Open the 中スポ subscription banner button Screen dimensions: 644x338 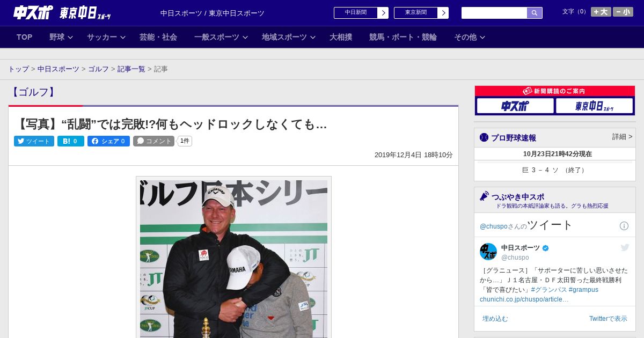point(515,106)
